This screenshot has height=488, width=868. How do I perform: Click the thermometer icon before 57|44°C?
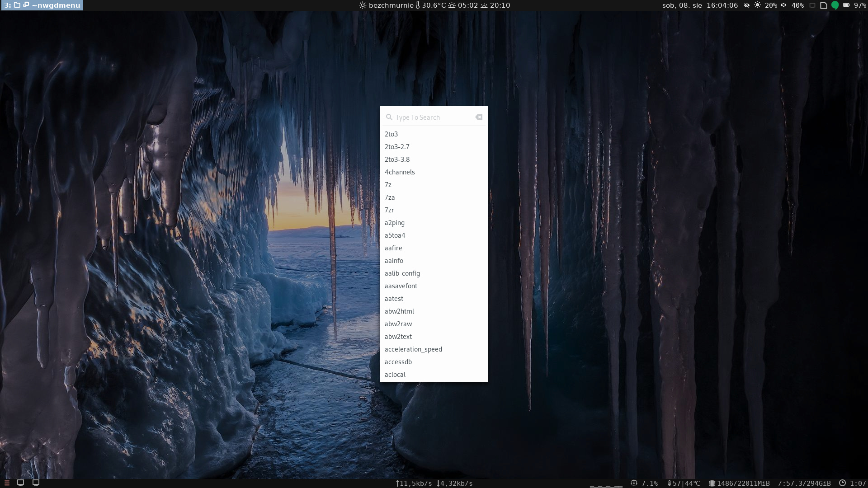coord(670,483)
